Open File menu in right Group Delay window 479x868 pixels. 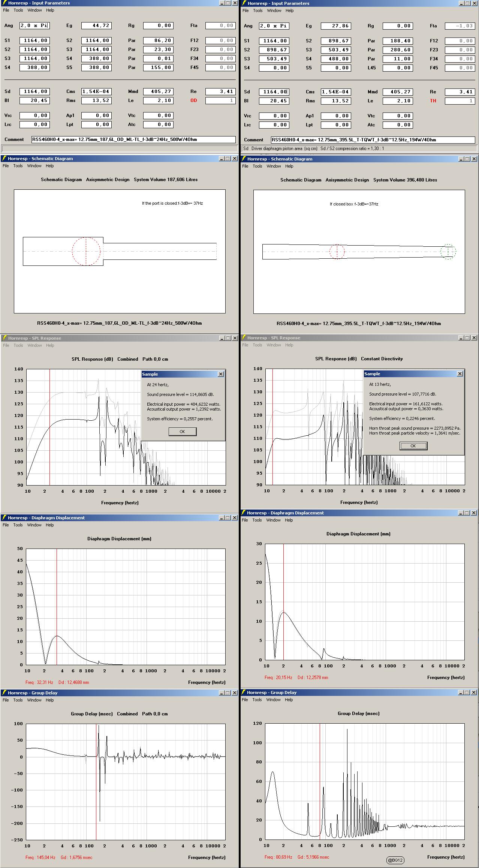(245, 700)
